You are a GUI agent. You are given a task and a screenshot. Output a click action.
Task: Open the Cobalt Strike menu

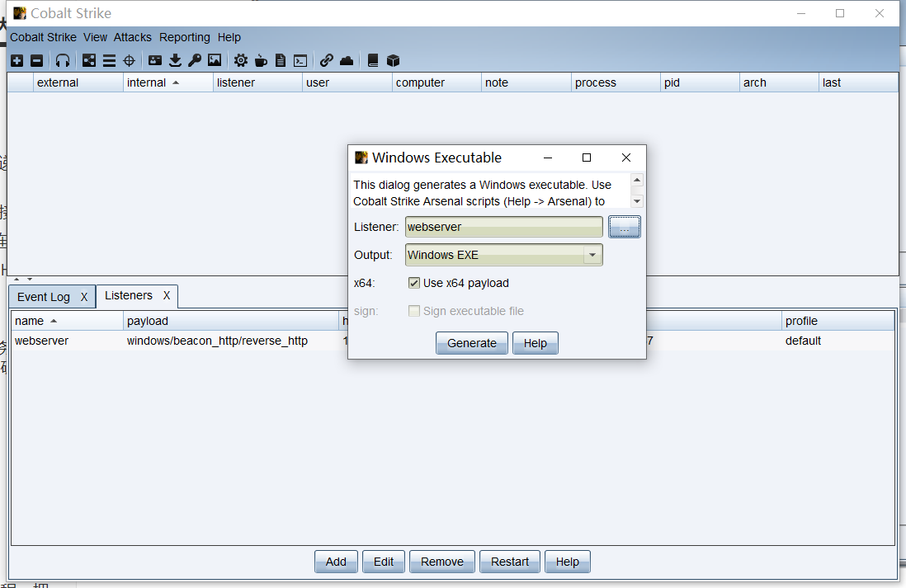coord(44,37)
